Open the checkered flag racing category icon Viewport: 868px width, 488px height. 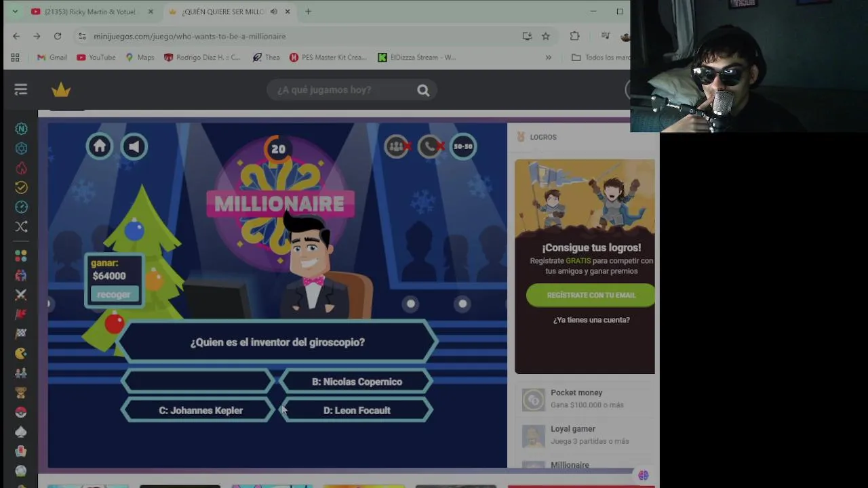[21, 333]
